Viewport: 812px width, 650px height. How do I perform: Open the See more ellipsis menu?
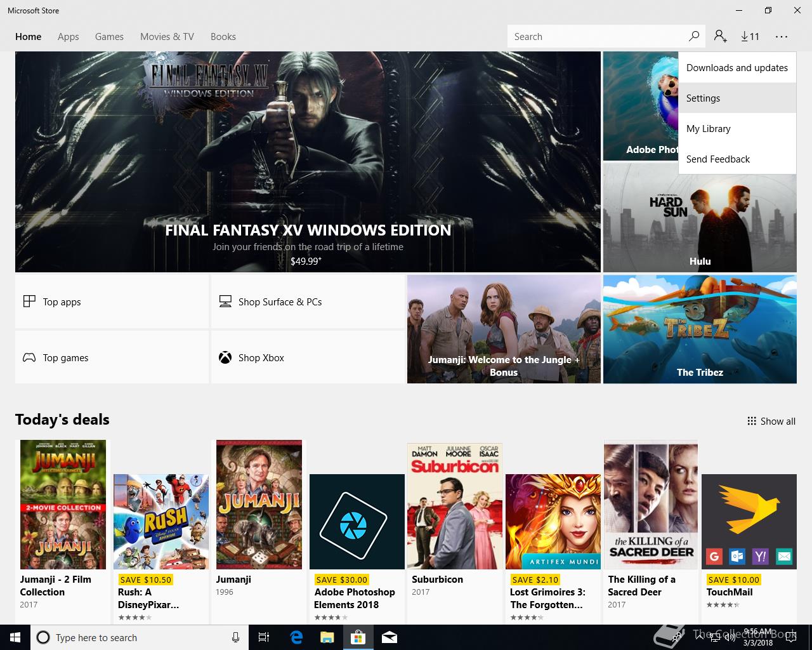tap(781, 36)
